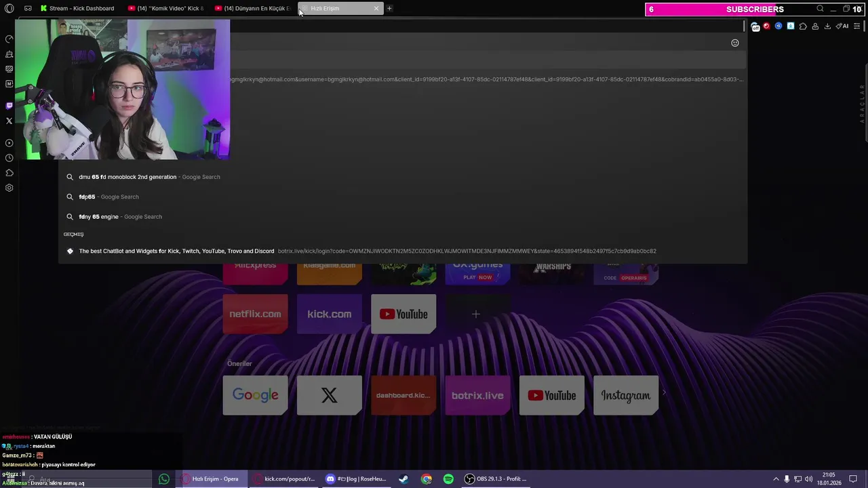Screen dimensions: 868x488
Task: Click the red circular extension icon
Action: pos(767,26)
